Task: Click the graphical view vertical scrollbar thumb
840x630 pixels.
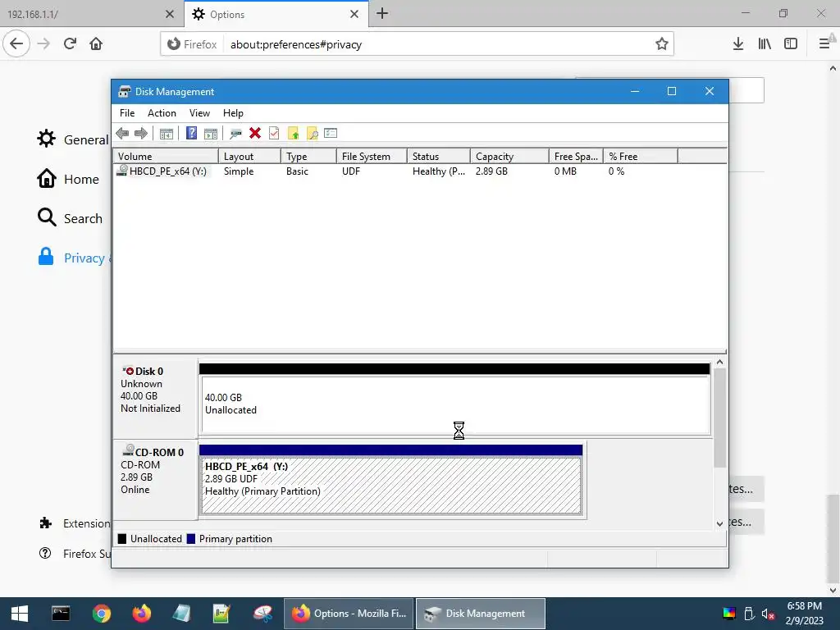Action: tap(720, 418)
